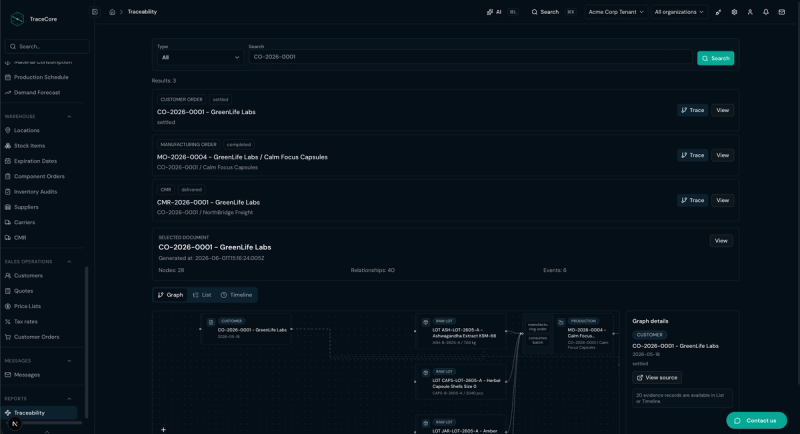Collapse the Reports section
800x434 pixels.
(x=69, y=399)
